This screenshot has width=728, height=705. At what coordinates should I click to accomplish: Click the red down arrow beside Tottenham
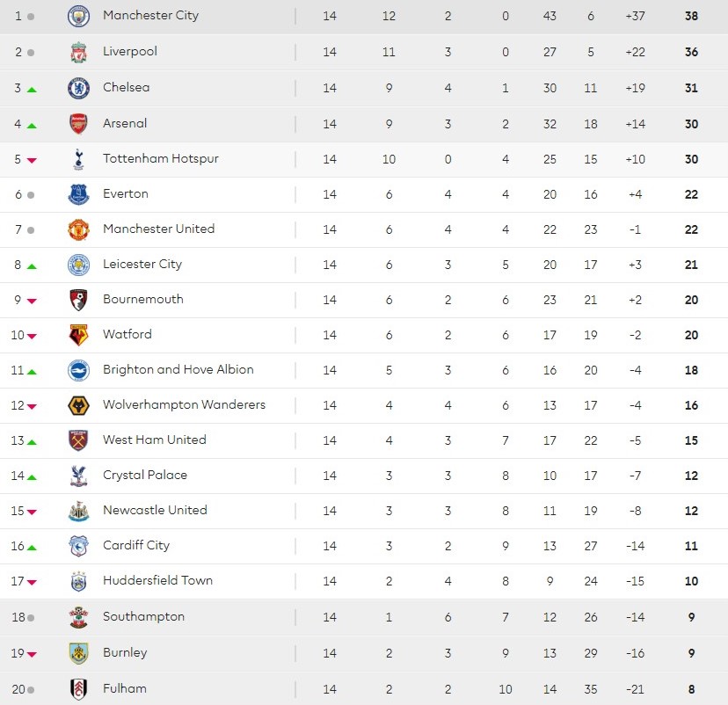point(32,160)
